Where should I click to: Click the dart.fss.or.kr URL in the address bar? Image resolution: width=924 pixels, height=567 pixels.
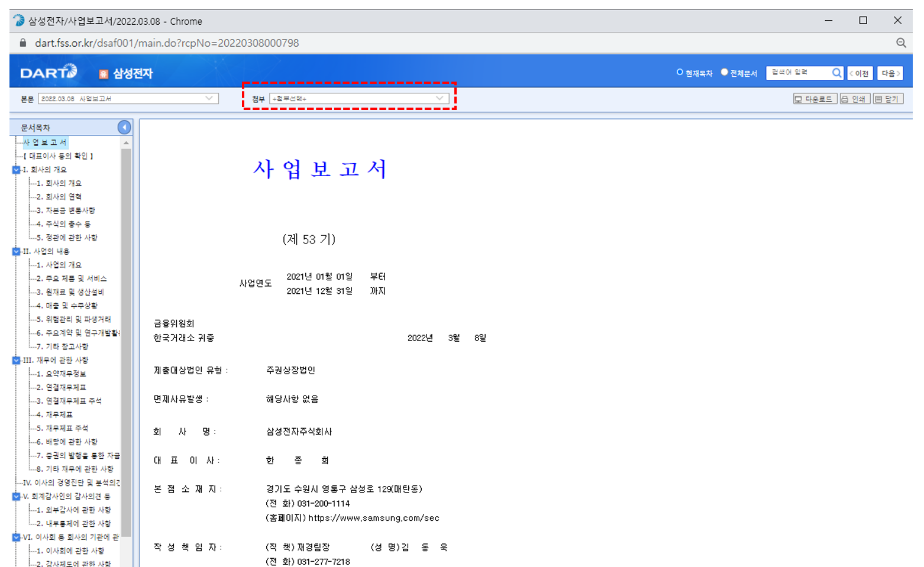point(167,43)
